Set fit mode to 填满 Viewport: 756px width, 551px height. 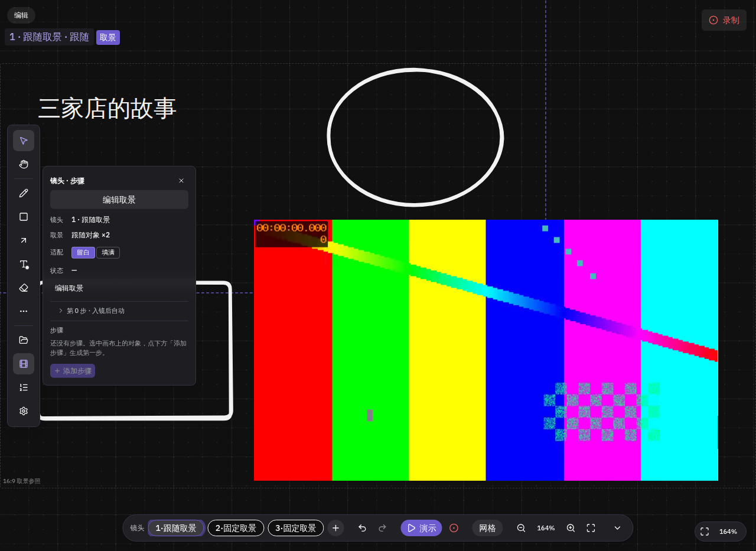[x=108, y=253]
